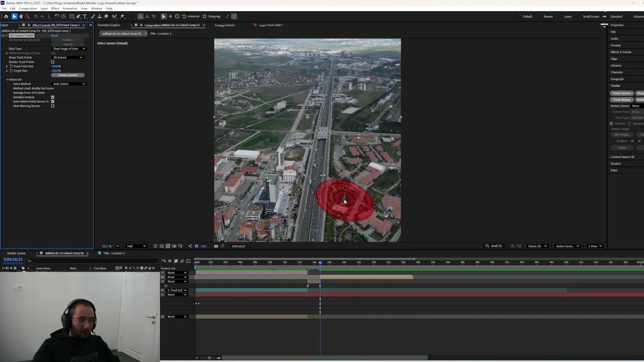The image size is (644, 362).
Task: Click the Local Axis Mode icon
Action: click(140, 16)
